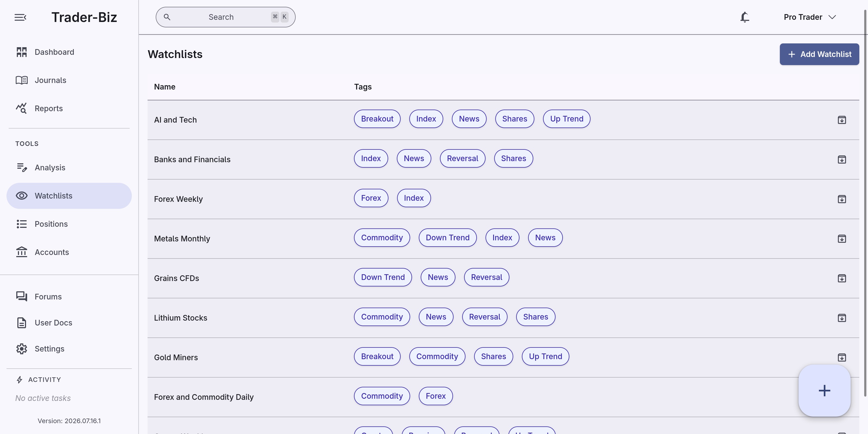Select the Down Trend tag on Metals Monthly
The image size is (868, 434).
tap(448, 238)
